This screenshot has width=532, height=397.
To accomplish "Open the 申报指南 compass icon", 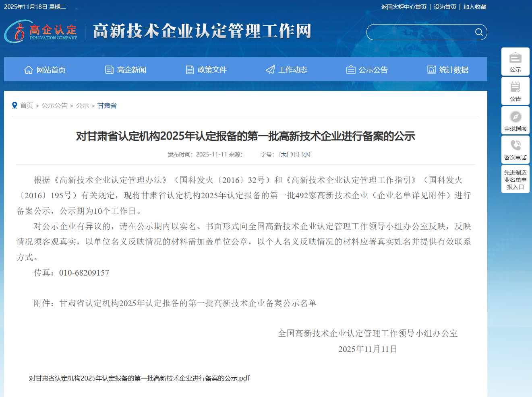I will point(515,117).
